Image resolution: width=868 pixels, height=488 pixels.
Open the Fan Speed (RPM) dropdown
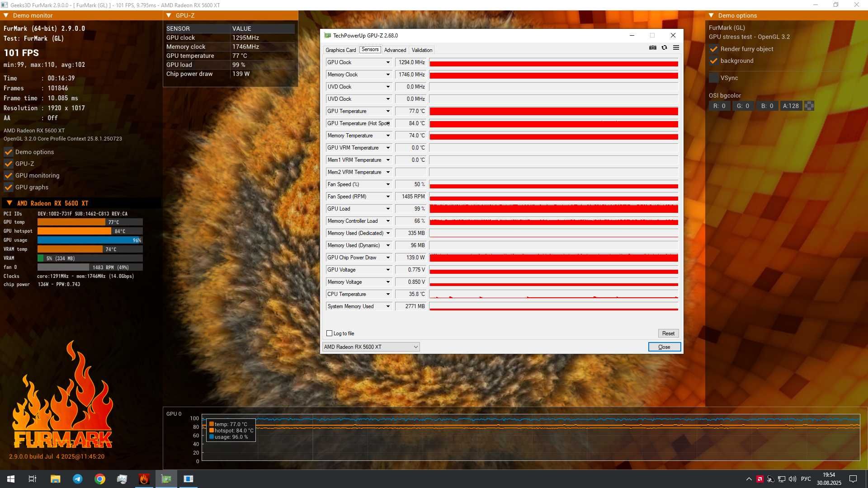[388, 197]
